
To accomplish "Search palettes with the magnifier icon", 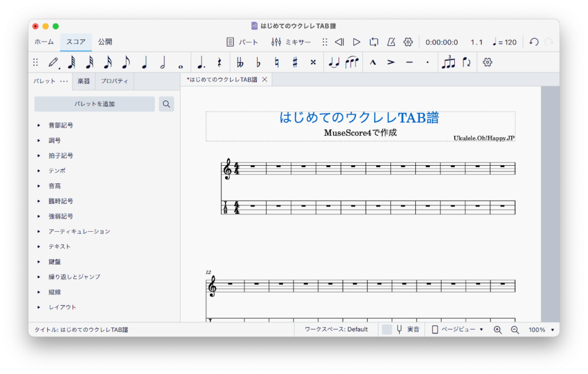I will 167,104.
